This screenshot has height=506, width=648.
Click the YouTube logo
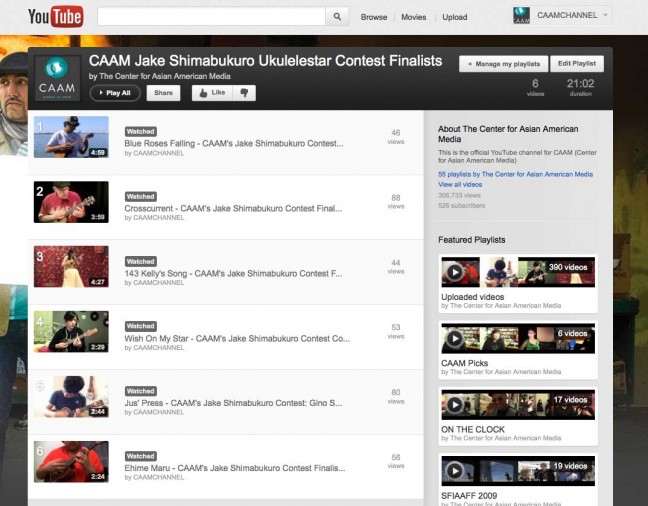(x=55, y=17)
